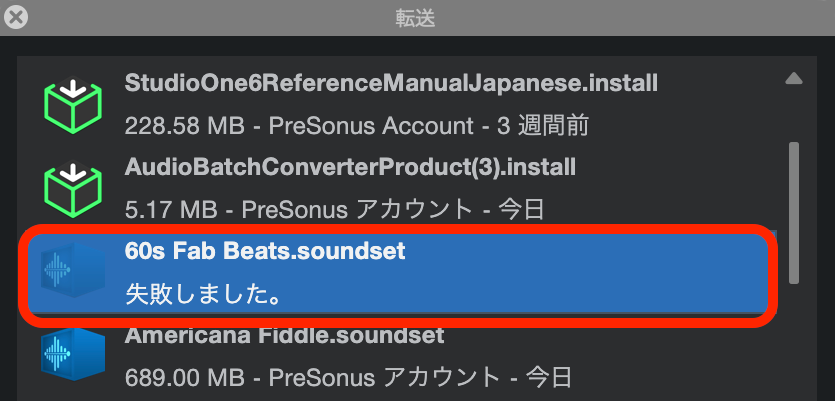Click the scrollbar track below the thumb

[x=794, y=341]
